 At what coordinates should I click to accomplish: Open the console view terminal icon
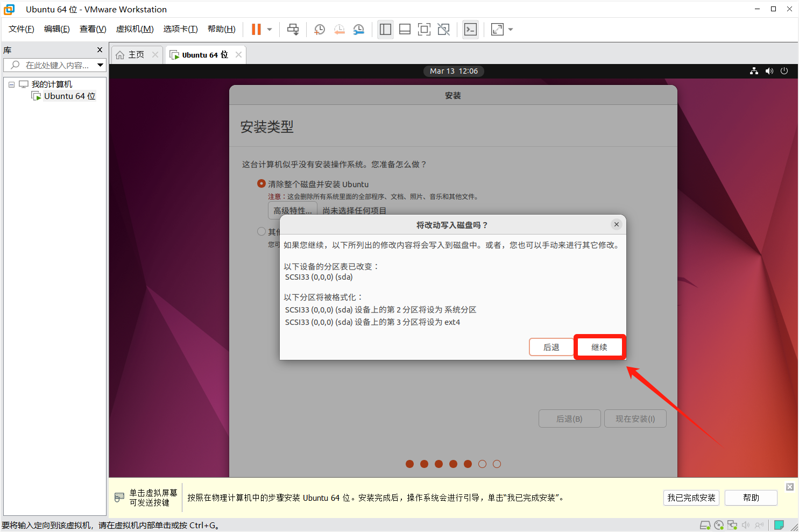(470, 30)
